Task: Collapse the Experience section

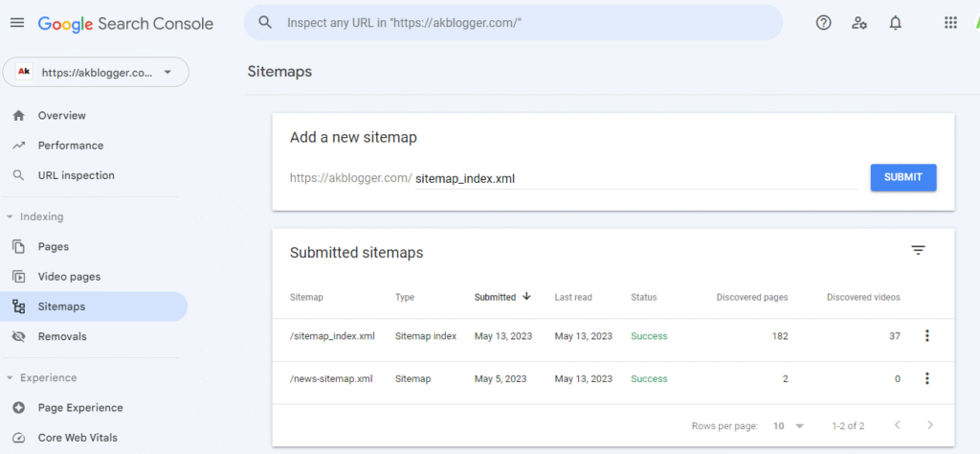Action: [42, 377]
